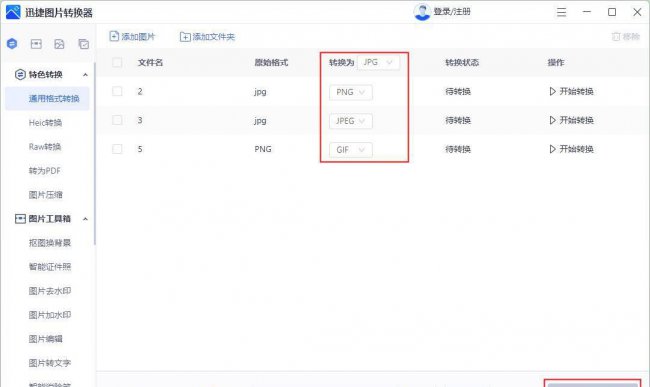Click 待转换 status of file 5
650x387 pixels.
click(458, 149)
